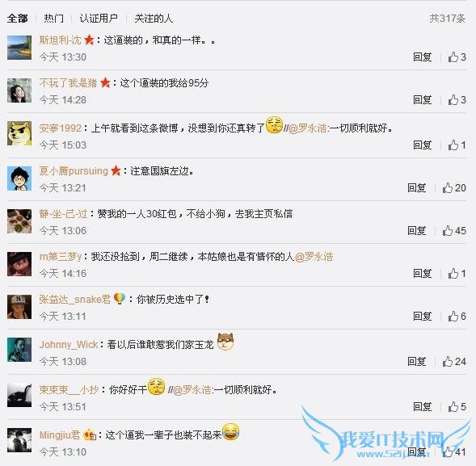Like the comment from 安宁1992
The width and height of the screenshot is (476, 466).
tap(457, 145)
